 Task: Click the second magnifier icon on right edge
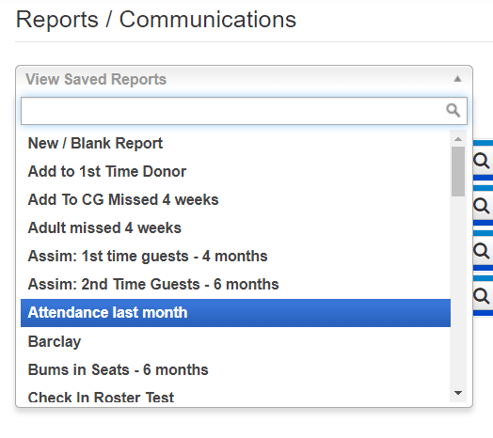point(482,206)
